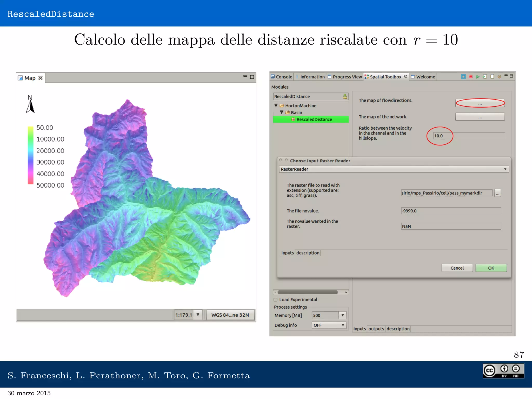Run the module with green play icon
532x399 pixels.
click(477, 77)
